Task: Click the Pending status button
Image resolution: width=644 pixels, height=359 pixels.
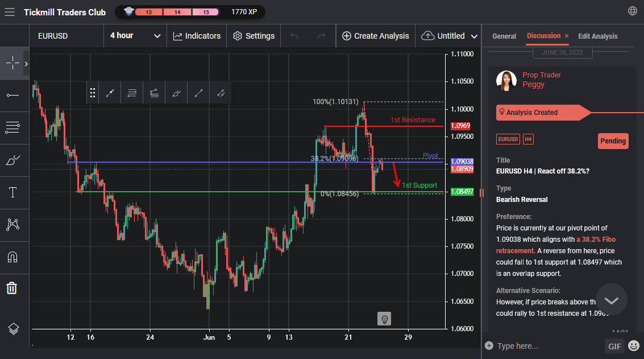Action: tap(613, 141)
